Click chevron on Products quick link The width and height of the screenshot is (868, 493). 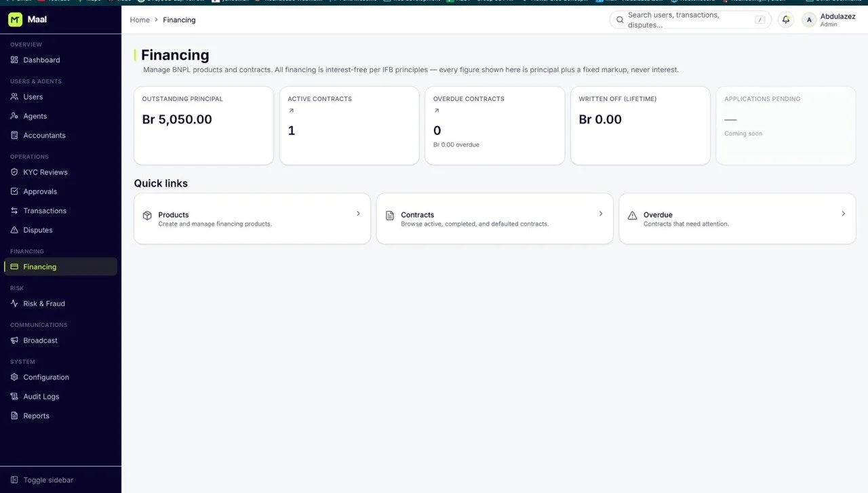point(358,214)
